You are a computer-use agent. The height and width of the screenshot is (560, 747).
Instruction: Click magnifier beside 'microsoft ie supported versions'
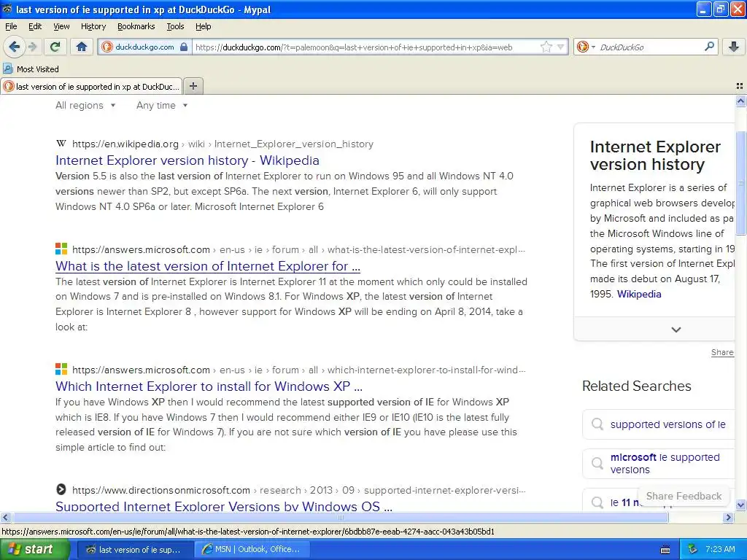597,463
